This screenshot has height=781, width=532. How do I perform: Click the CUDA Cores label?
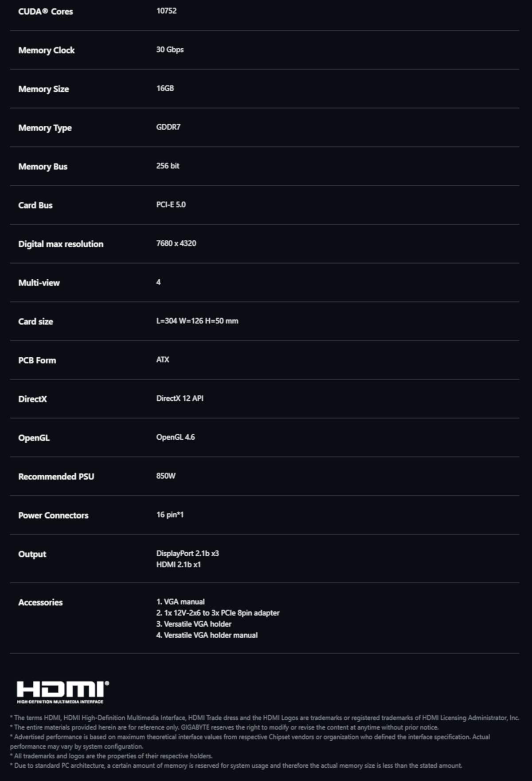pos(46,12)
